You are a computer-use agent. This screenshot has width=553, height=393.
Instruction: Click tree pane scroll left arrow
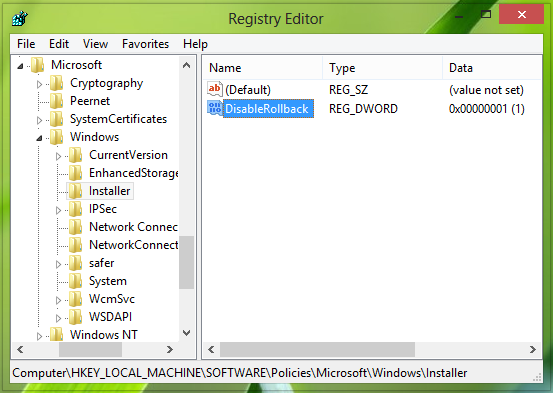[20, 350]
